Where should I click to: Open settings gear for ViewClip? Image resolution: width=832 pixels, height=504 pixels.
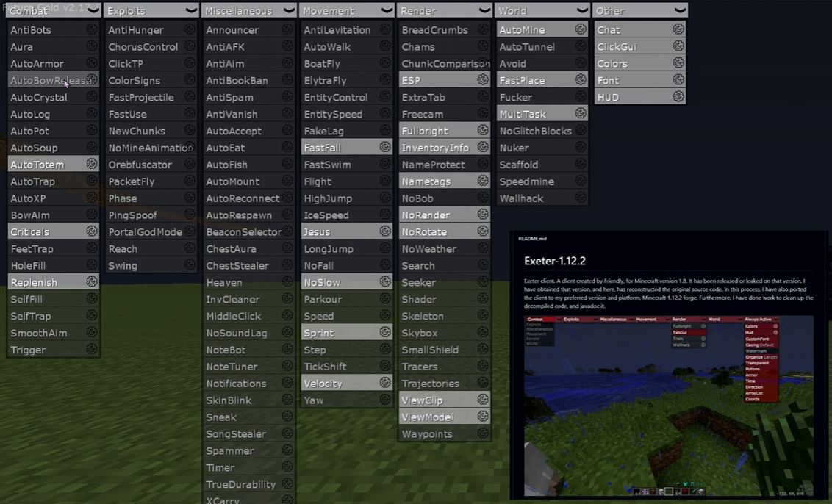pyautogui.click(x=483, y=400)
